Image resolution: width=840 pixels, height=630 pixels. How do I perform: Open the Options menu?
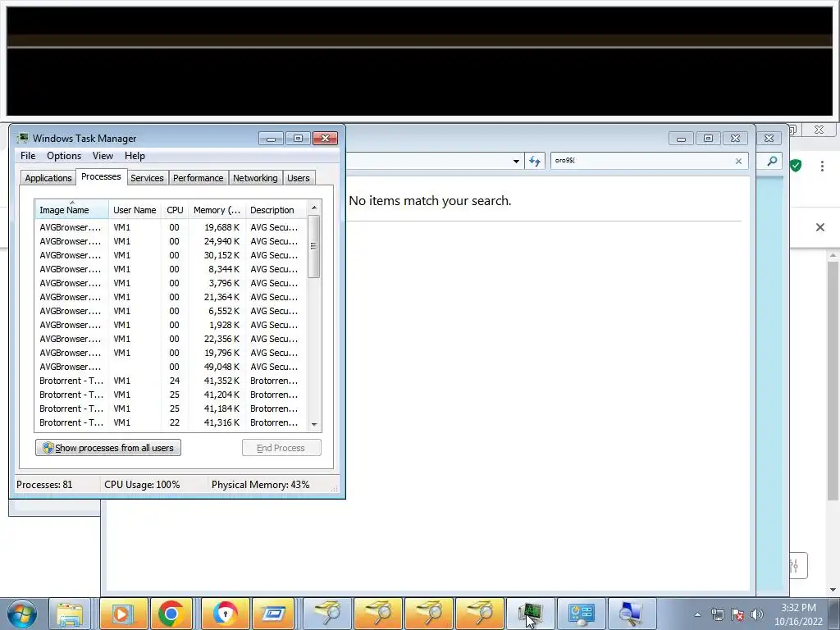64,156
